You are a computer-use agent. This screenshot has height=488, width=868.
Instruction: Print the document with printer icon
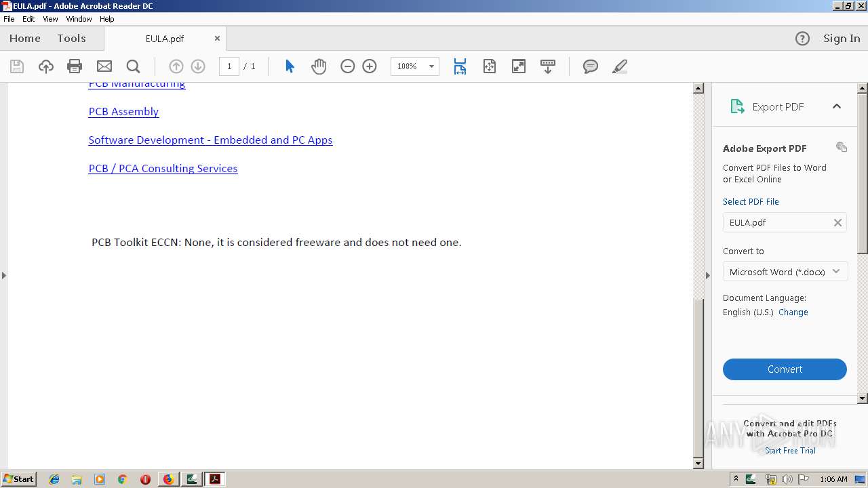[x=75, y=66]
